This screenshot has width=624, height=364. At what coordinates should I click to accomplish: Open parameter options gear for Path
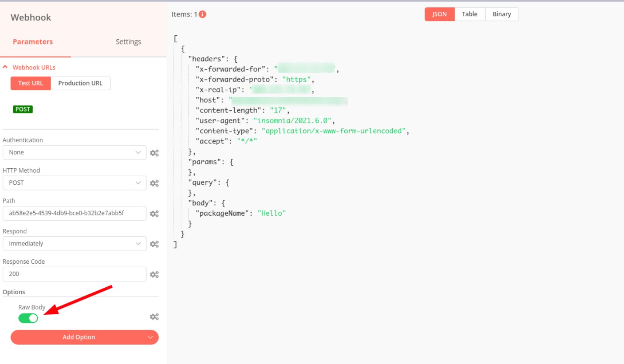[154, 214]
